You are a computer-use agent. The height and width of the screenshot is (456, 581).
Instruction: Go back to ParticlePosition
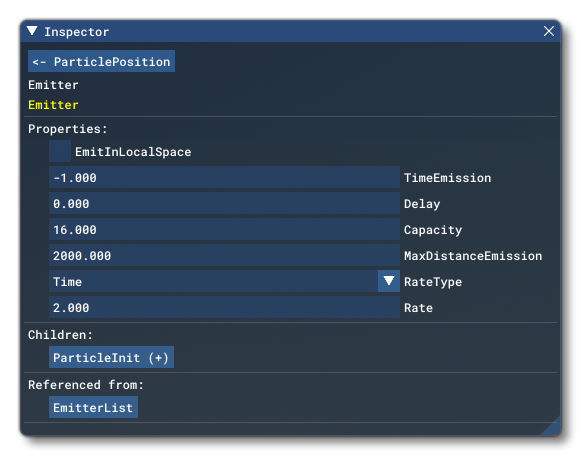click(101, 61)
